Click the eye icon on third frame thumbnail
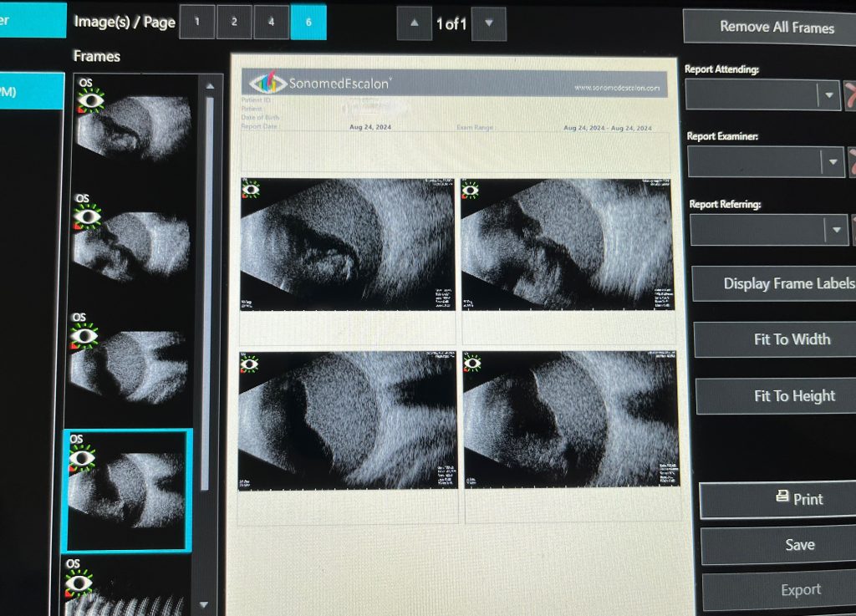Screen dimensions: 856x616 point(84,336)
